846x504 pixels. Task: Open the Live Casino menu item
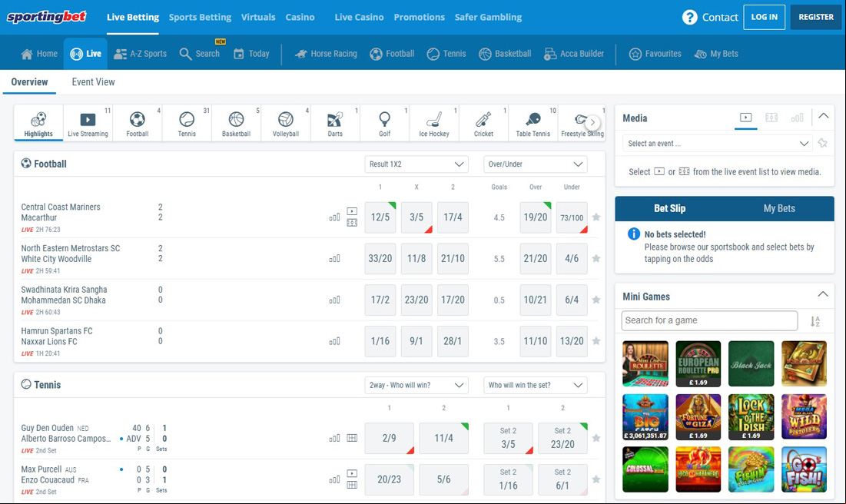pyautogui.click(x=360, y=17)
